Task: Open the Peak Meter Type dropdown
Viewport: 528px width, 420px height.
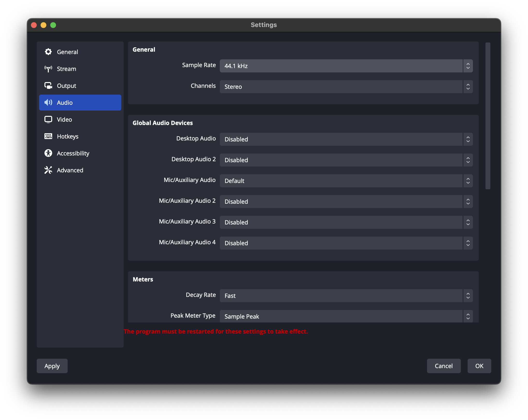Action: [346, 316]
